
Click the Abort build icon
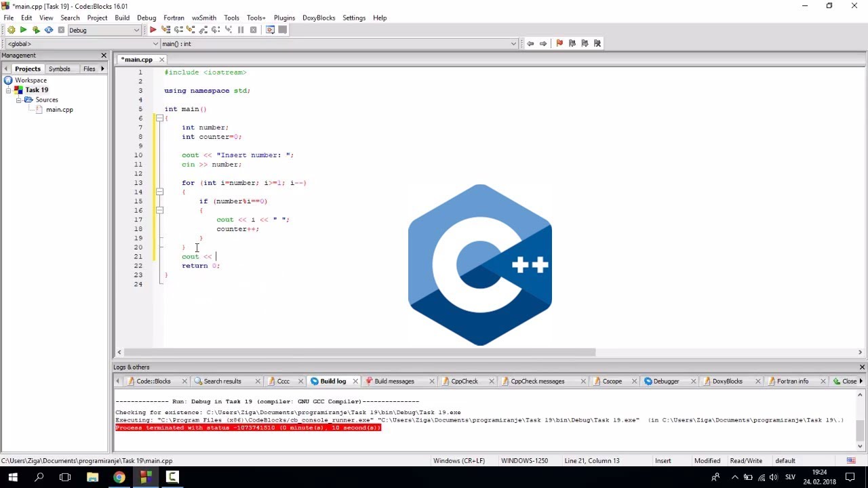click(61, 30)
